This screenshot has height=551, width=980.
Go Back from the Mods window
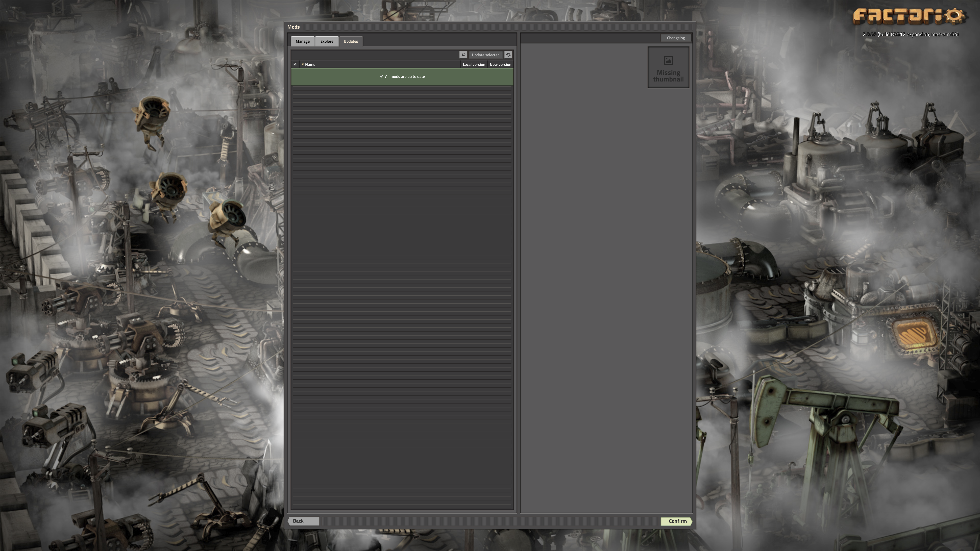point(303,521)
